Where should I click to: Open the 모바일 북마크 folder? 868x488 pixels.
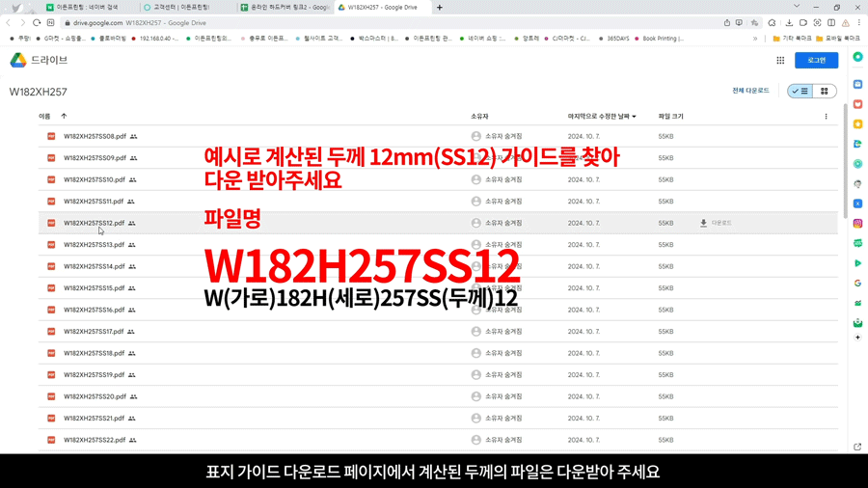[x=837, y=39]
